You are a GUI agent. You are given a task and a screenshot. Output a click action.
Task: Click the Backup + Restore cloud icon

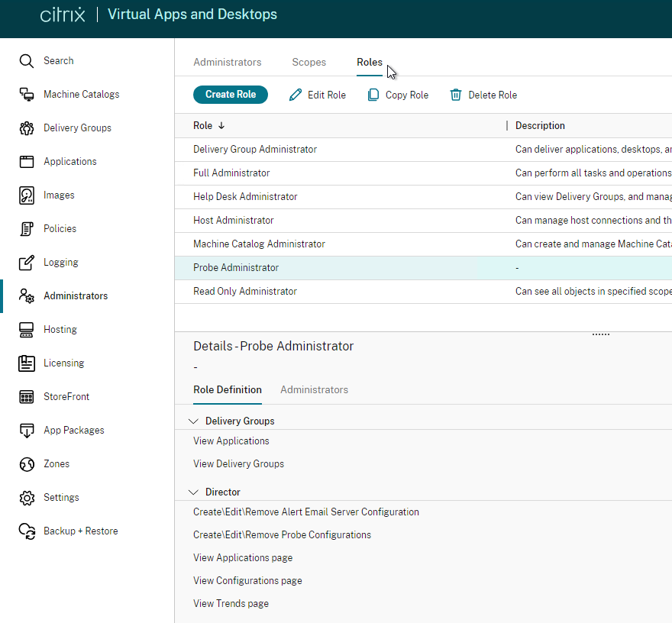(x=27, y=531)
